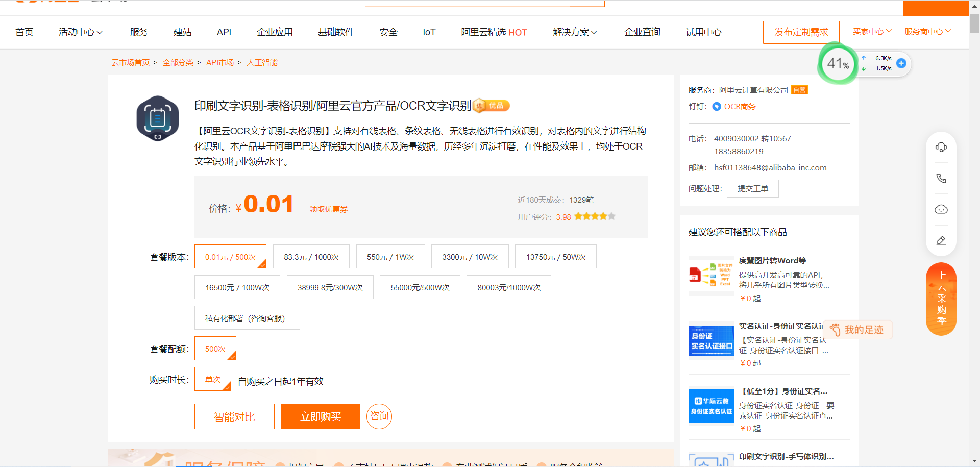Select the 550元 / 1W次 package

pos(390,257)
